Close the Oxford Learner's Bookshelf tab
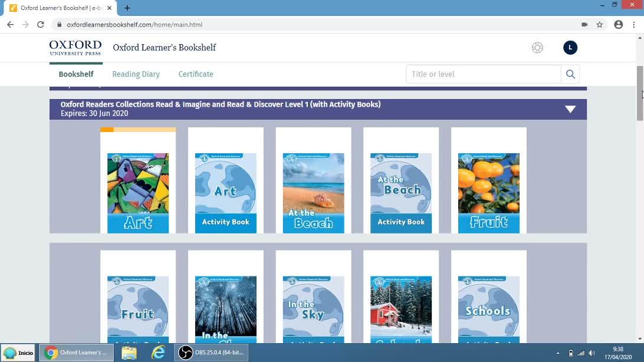644x362 pixels. point(109,8)
